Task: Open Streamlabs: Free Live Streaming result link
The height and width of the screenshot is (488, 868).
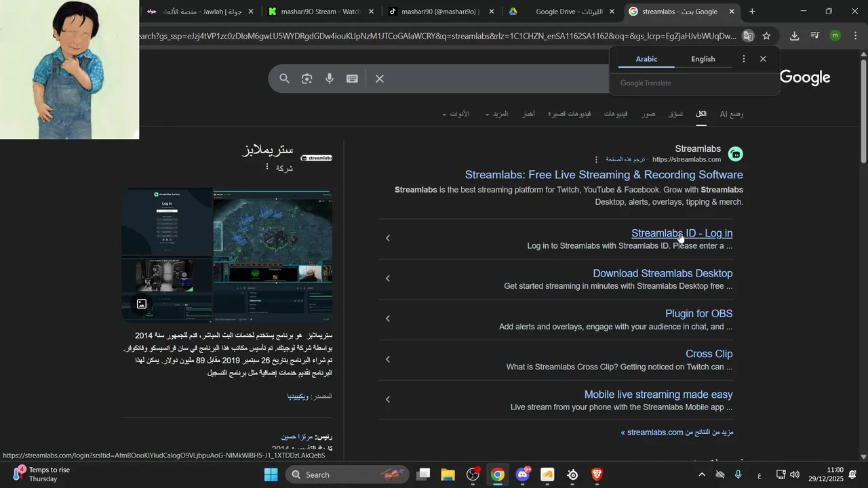Action: pos(604,175)
